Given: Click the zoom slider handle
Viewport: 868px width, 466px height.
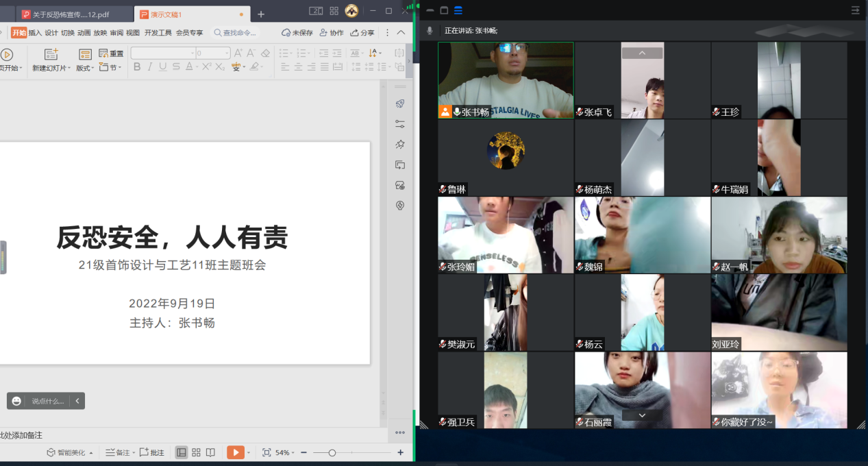Looking at the screenshot, I should click(x=332, y=452).
